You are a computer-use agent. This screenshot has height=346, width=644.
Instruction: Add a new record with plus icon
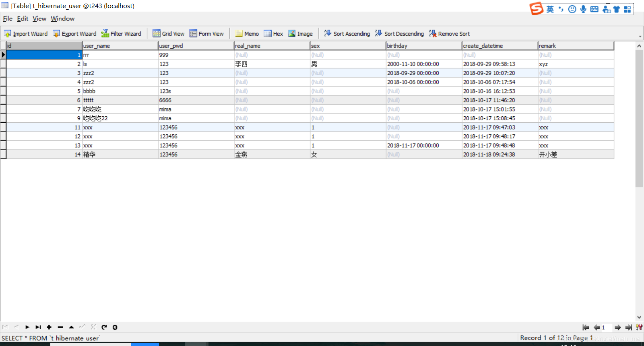coord(49,327)
